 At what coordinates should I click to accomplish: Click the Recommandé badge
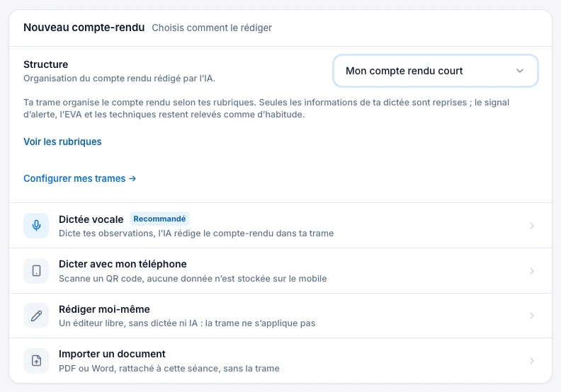[159, 219]
